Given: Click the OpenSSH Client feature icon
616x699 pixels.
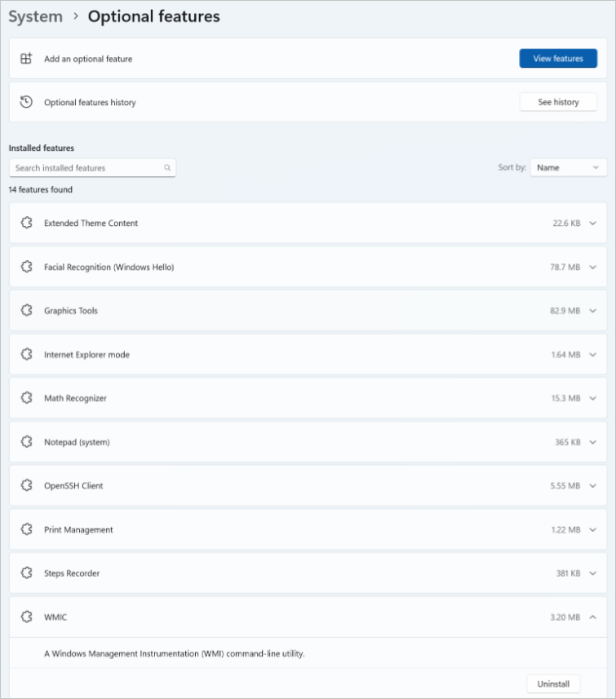Looking at the screenshot, I should click(x=27, y=485).
